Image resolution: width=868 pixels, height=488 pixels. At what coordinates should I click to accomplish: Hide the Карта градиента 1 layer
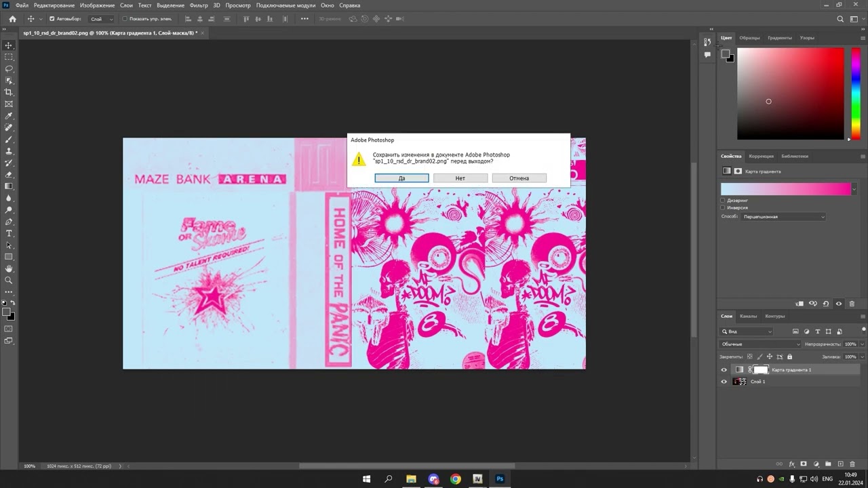[x=724, y=370]
